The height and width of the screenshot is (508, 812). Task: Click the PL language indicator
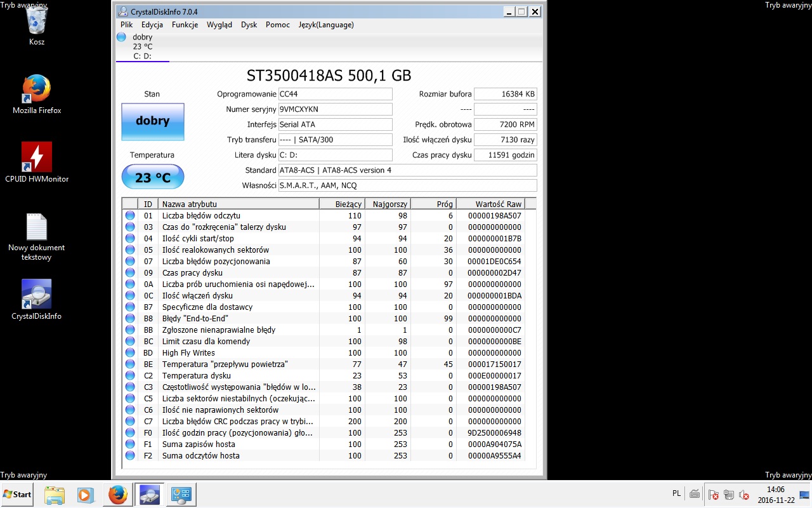coord(678,494)
